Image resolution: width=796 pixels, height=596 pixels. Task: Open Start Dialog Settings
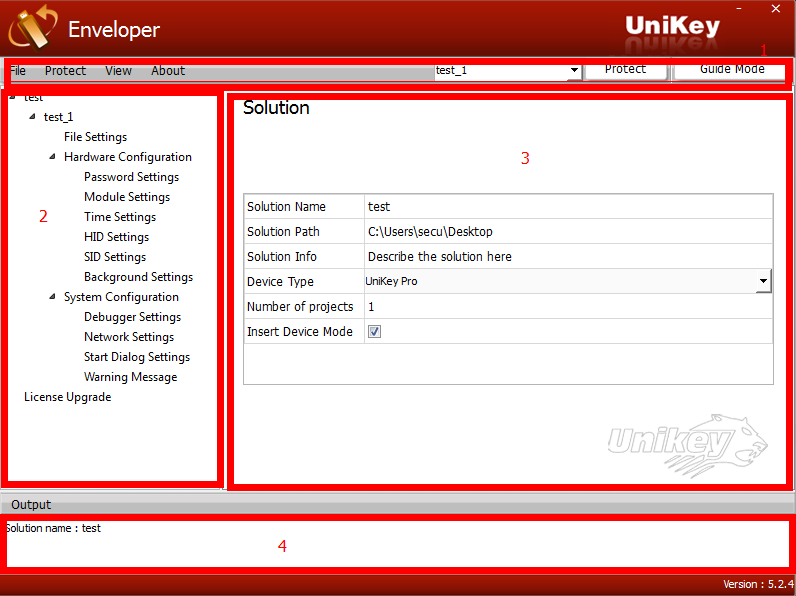(x=137, y=357)
